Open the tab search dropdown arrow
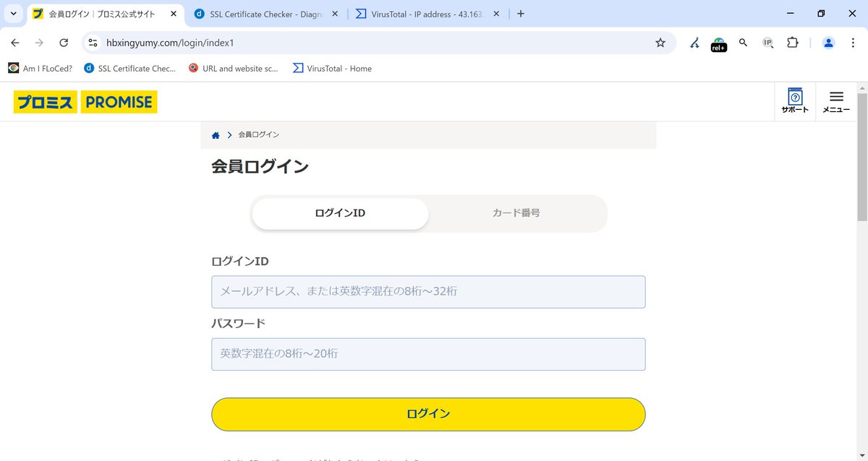This screenshot has height=461, width=868. click(13, 14)
